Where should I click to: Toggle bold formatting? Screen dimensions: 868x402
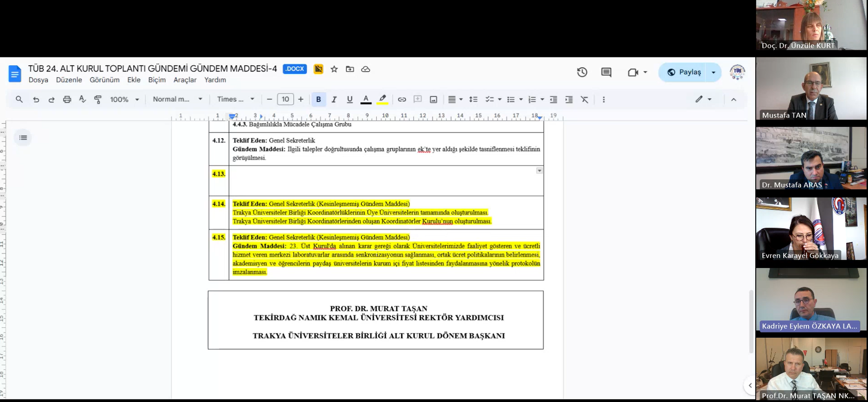318,99
